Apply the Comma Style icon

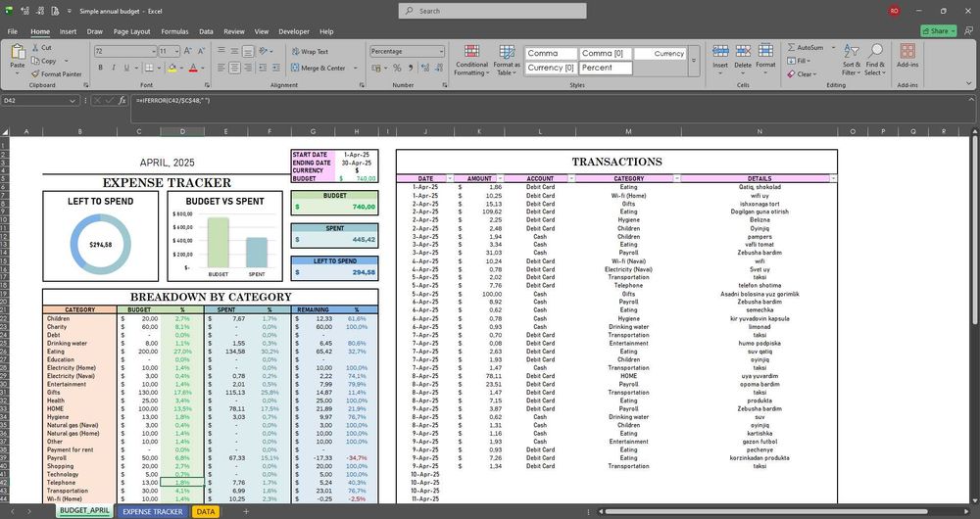tap(411, 68)
